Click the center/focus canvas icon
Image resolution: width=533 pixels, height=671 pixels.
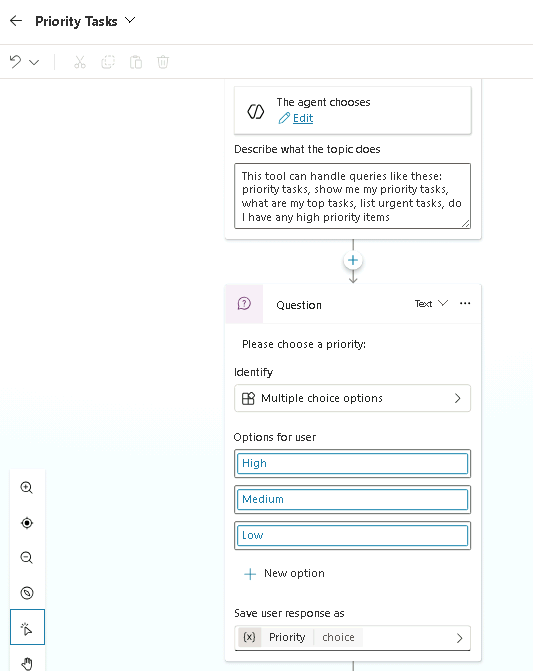(27, 523)
